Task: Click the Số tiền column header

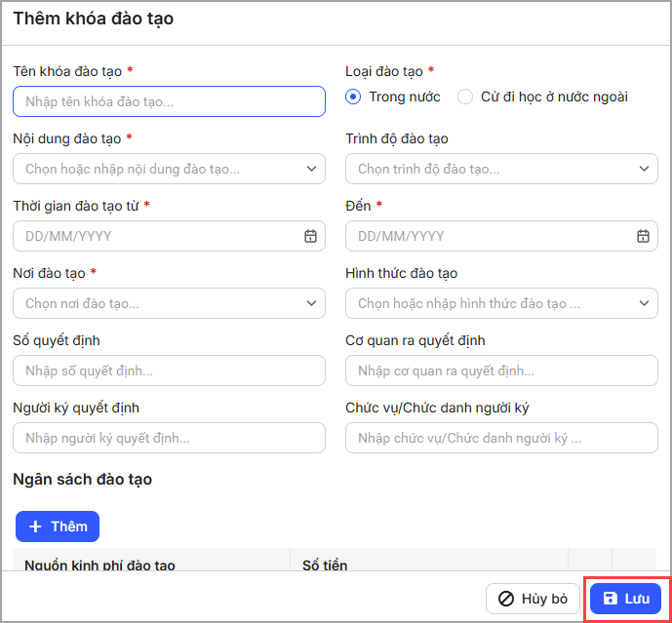Action: pos(325,564)
